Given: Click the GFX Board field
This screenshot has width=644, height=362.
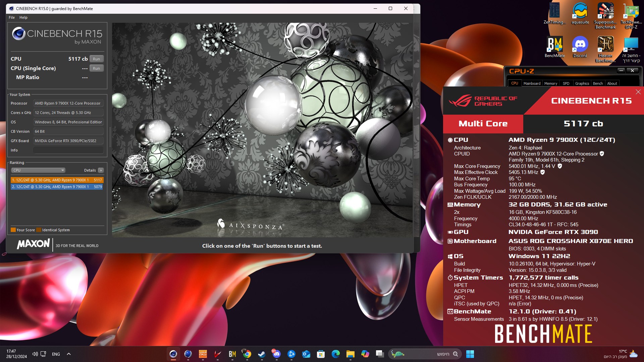Looking at the screenshot, I should click(x=68, y=141).
